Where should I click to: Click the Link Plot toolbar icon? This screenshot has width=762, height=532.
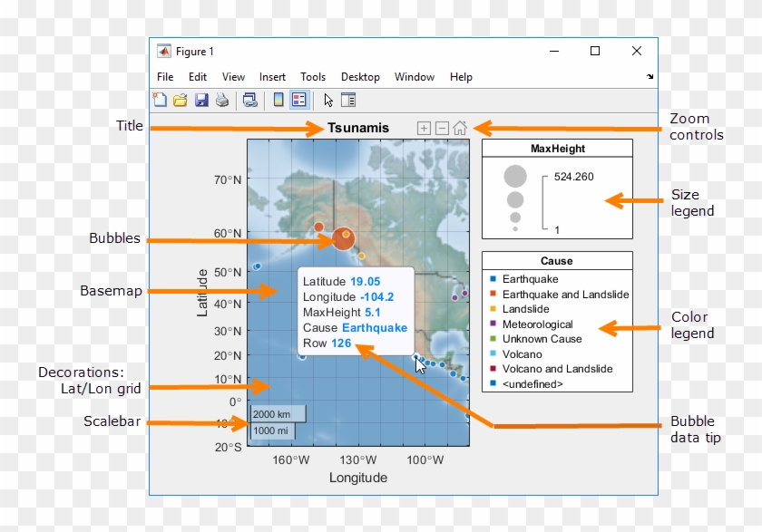[249, 100]
